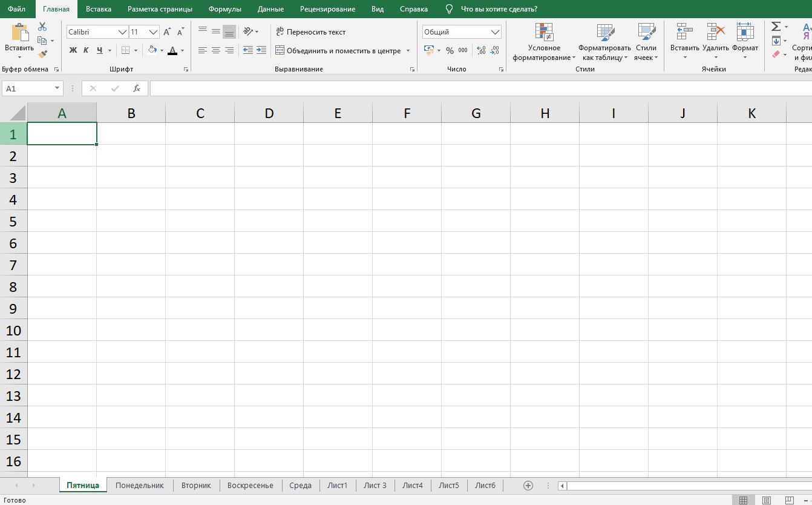Toggle underline Ч formatting
Screen dimensions: 812x505
pos(100,50)
